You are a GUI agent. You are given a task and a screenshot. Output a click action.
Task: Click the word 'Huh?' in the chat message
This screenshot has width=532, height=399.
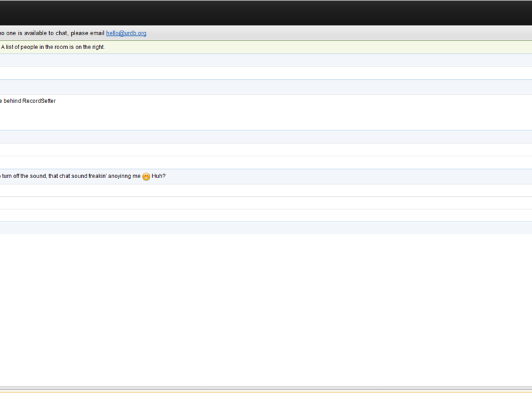coord(160,176)
